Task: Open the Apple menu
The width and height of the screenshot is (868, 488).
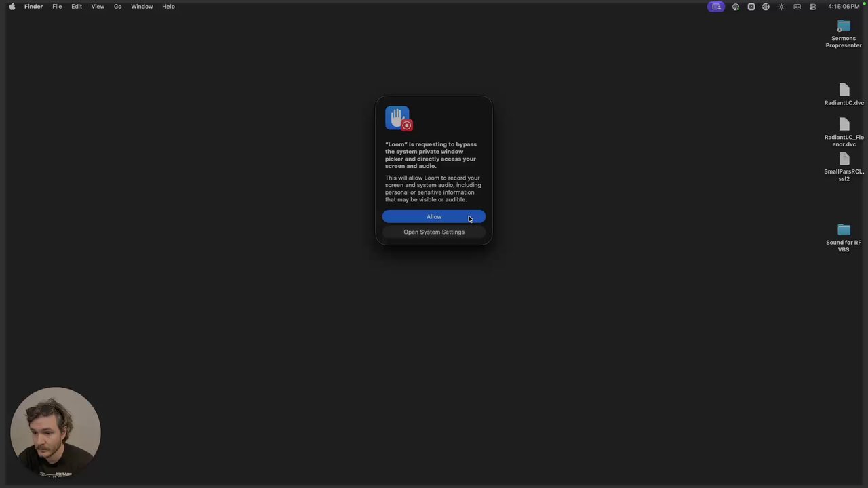Action: [12, 7]
